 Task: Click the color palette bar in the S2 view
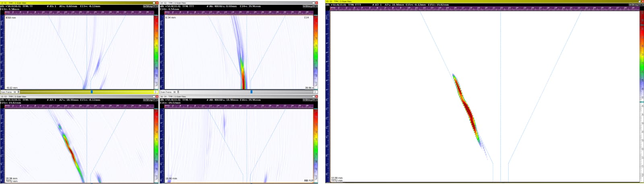(316, 52)
